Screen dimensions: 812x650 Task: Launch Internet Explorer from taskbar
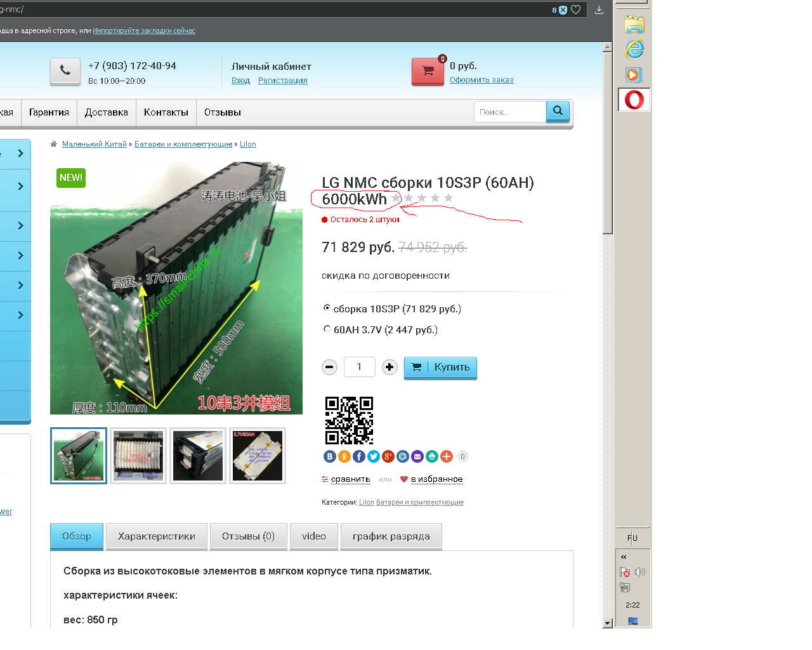pos(634,49)
